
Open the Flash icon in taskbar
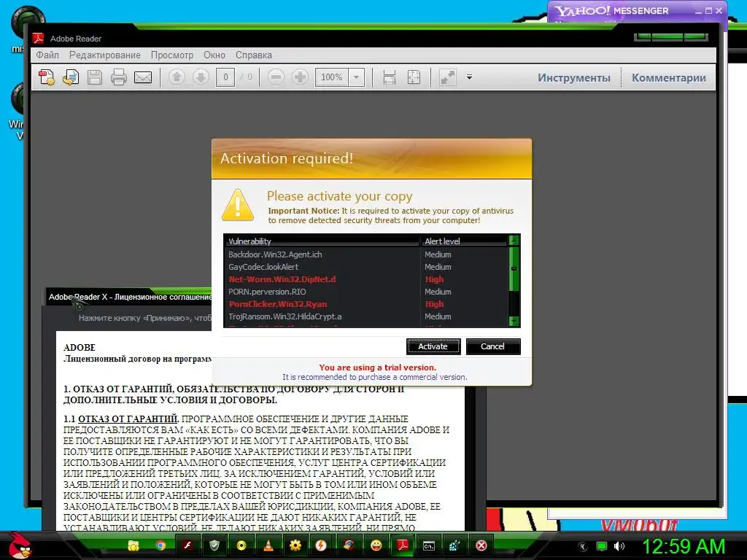187,545
